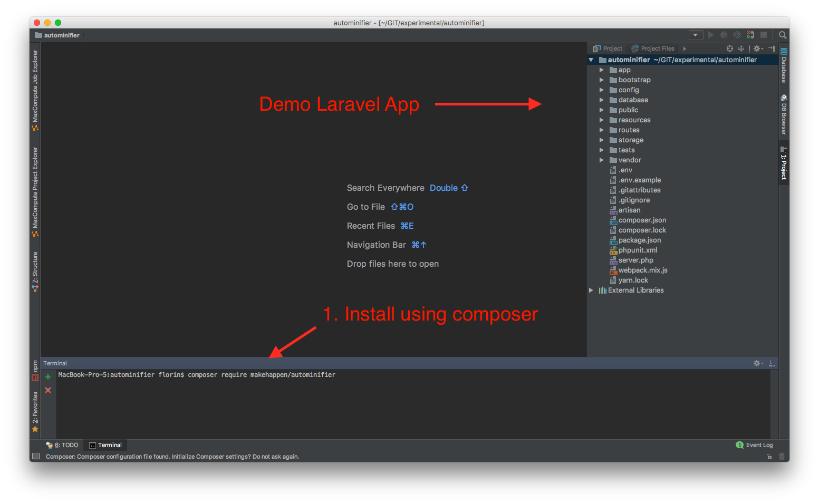Image resolution: width=819 pixels, height=504 pixels.
Task: Open upper MaxCompute Job Explorer tab
Action: coord(35,90)
